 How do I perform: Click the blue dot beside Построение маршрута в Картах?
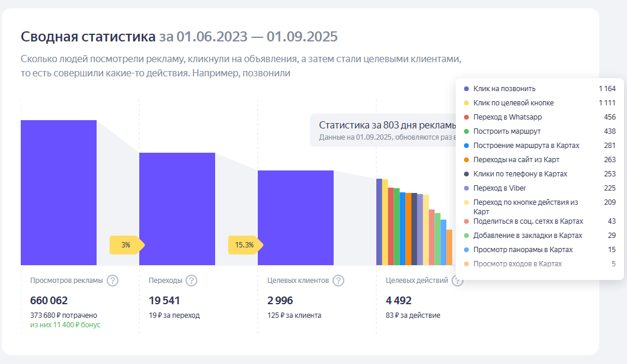(466, 146)
